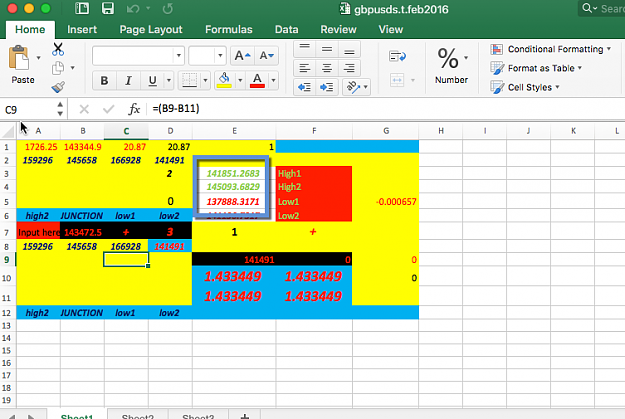Undo the last action
This screenshot has height=419, width=625.
click(x=133, y=8)
